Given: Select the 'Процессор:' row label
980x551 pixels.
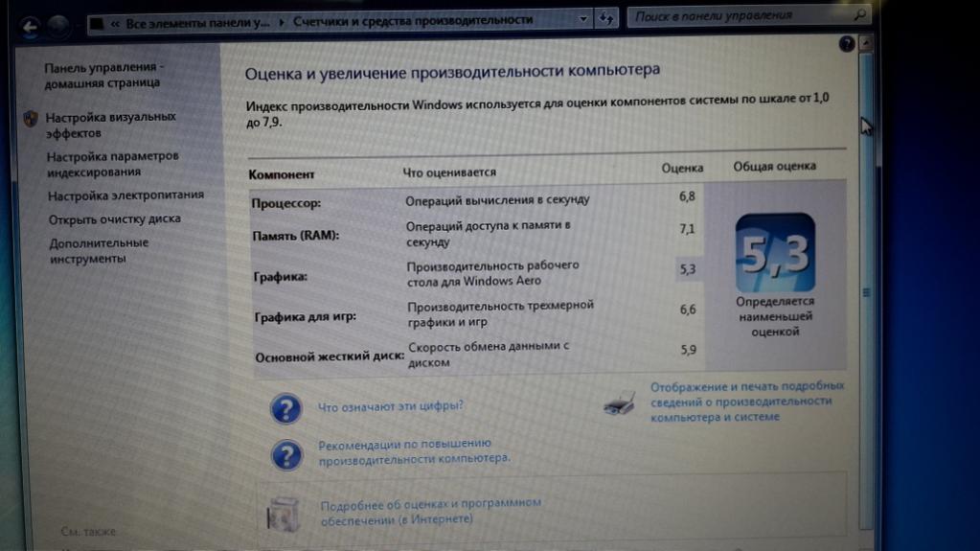Looking at the screenshot, I should (x=286, y=203).
